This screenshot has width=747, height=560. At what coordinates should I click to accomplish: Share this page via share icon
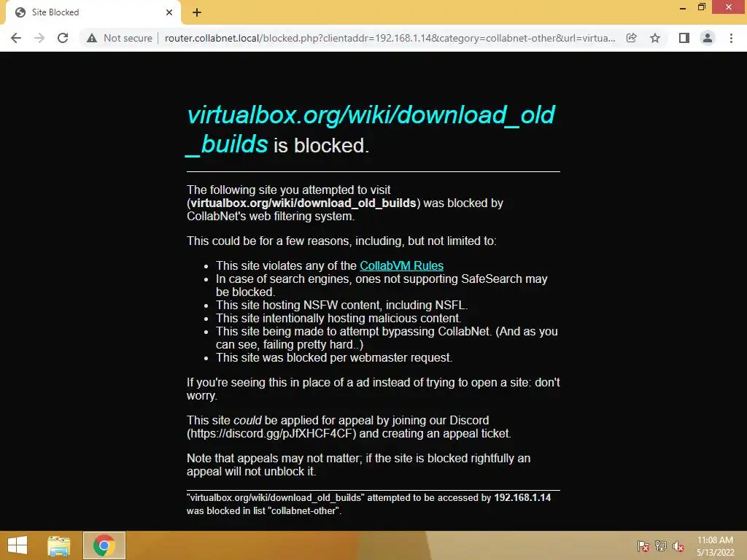click(631, 38)
